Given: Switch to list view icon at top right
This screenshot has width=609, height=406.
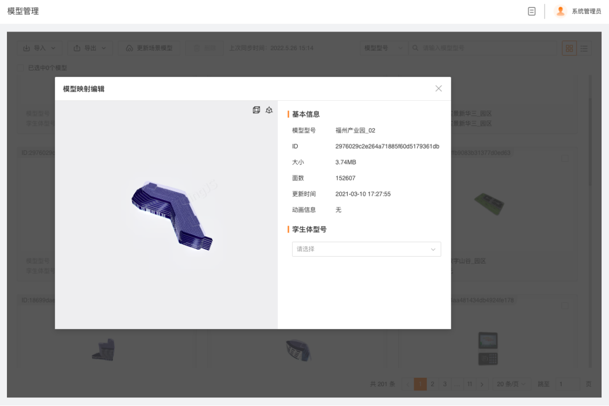Looking at the screenshot, I should coord(584,48).
